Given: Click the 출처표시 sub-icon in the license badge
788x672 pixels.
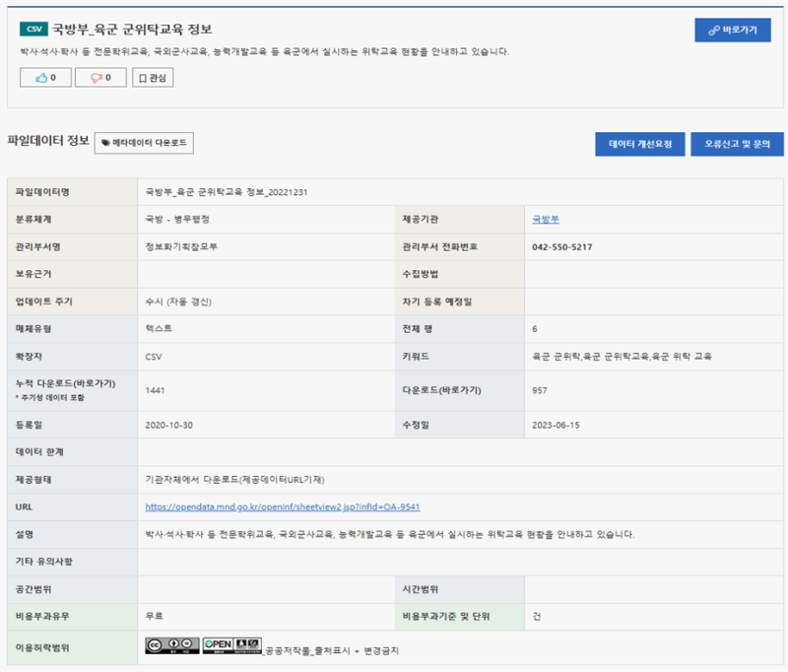Looking at the screenshot, I should click(239, 644).
